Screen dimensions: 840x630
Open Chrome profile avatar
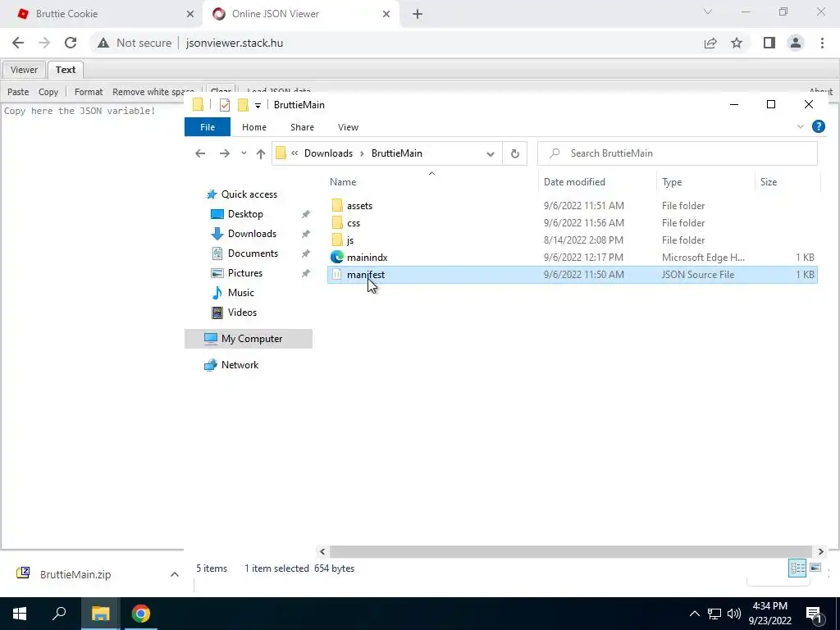click(x=796, y=43)
